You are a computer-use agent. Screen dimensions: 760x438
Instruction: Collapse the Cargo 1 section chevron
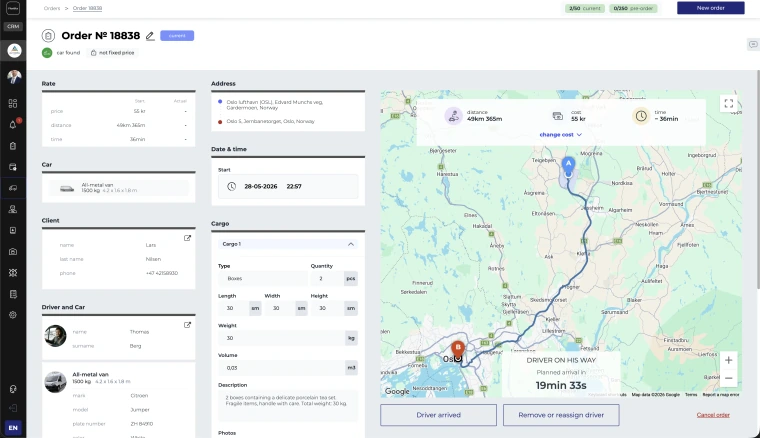tap(351, 244)
